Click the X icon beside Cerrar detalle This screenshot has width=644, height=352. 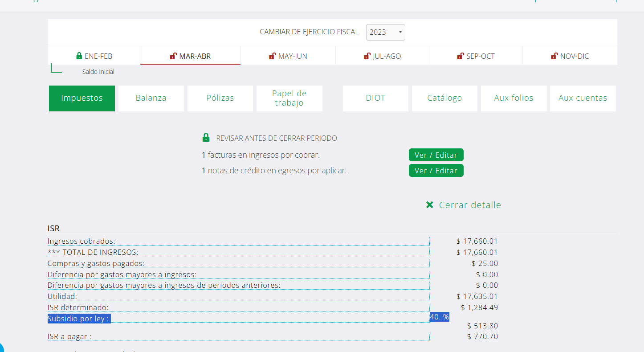430,205
